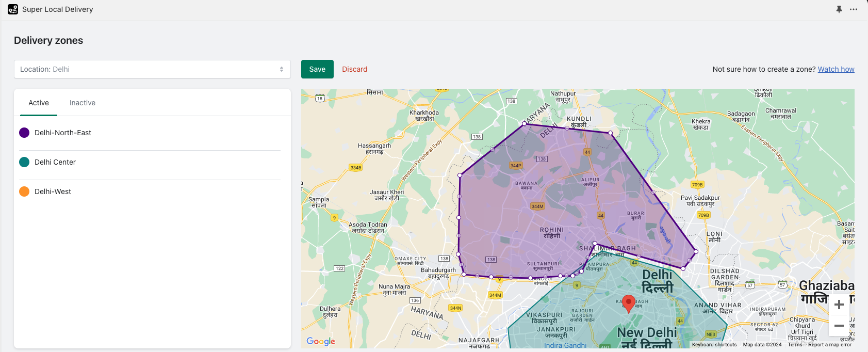Switch to the Inactive tab
Viewport: 868px width, 352px height.
(83, 103)
